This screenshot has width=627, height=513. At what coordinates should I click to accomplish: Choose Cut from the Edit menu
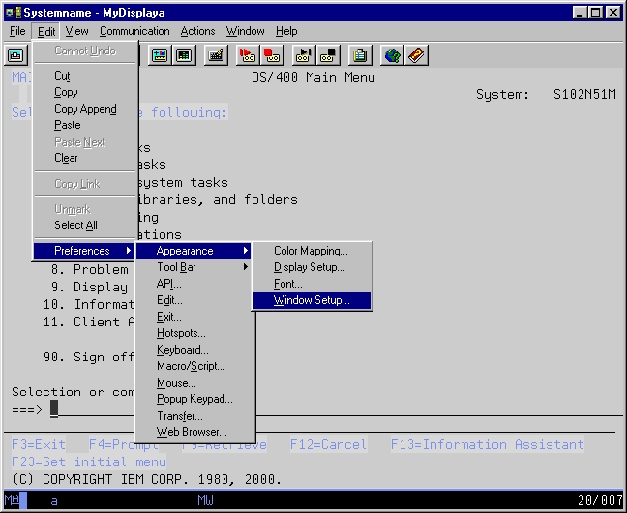click(85, 76)
